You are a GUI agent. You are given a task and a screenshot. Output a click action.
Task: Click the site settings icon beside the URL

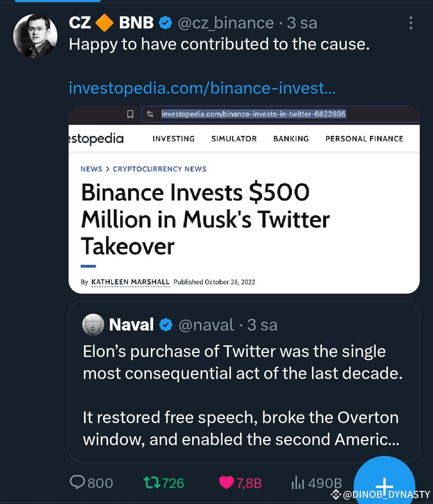150,114
